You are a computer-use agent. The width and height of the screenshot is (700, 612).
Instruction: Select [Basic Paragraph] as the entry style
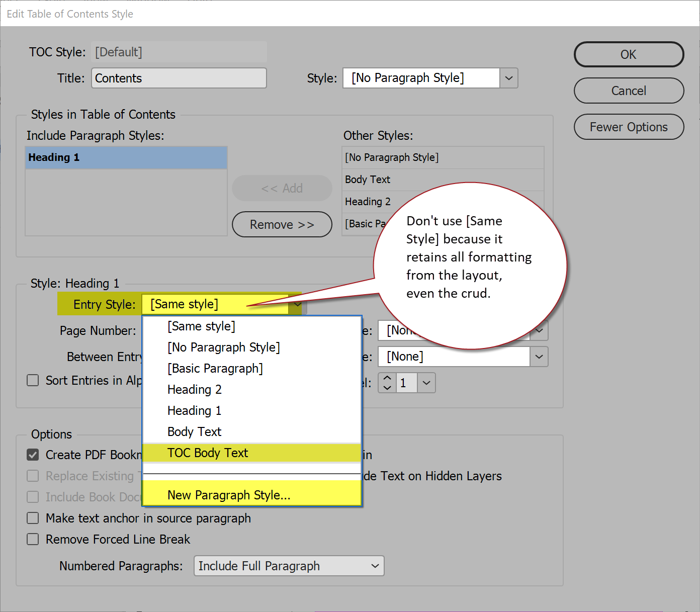click(215, 368)
